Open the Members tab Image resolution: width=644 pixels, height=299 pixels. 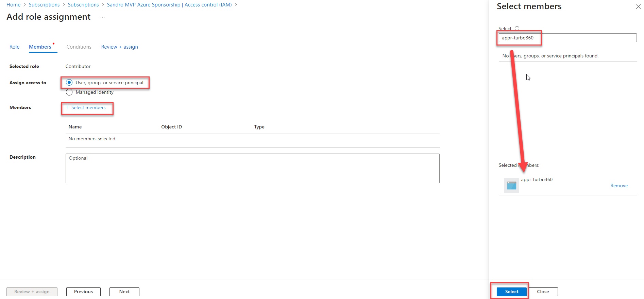pos(40,47)
